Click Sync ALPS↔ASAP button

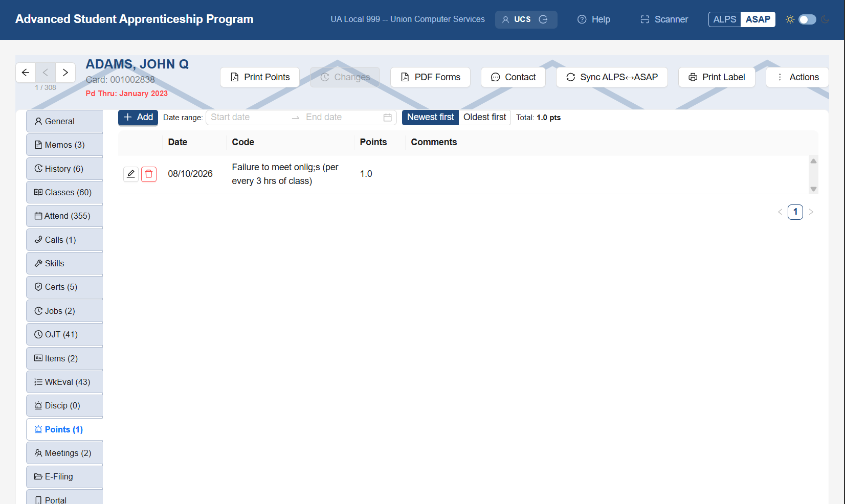[612, 77]
